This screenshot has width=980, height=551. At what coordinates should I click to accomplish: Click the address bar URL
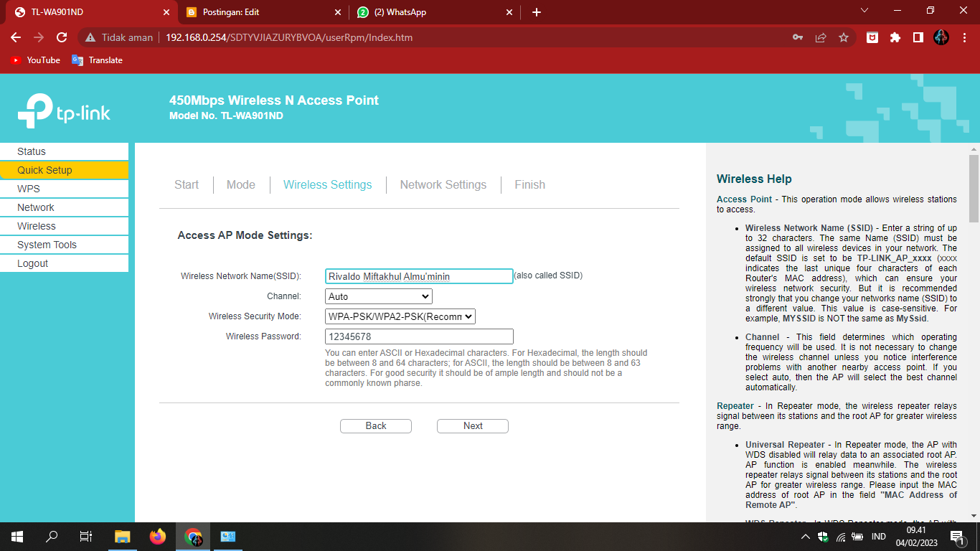tap(288, 37)
